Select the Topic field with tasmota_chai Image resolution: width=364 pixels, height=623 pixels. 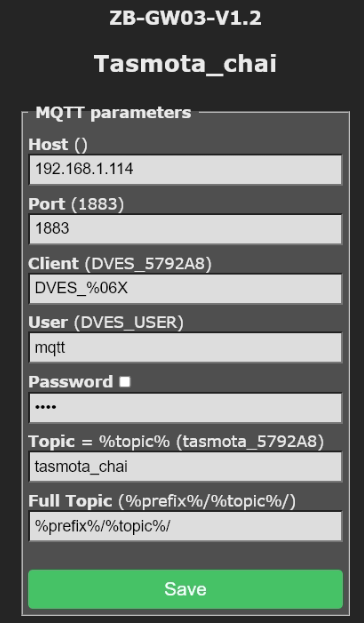pos(185,467)
